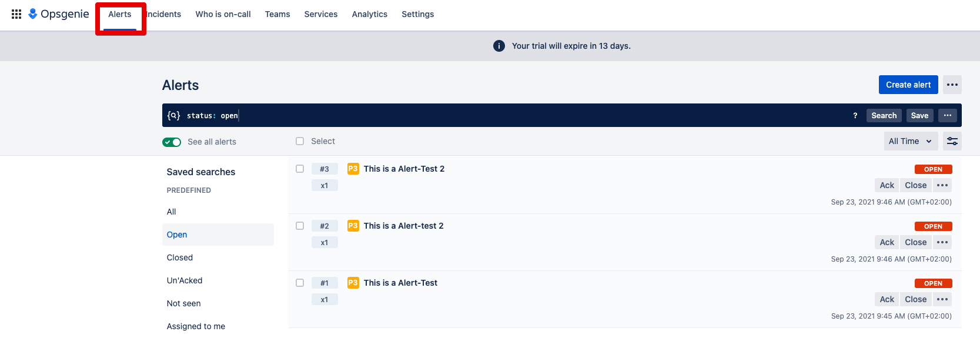The image size is (980, 358).
Task: Open the filter settings sliders icon
Action: click(952, 141)
